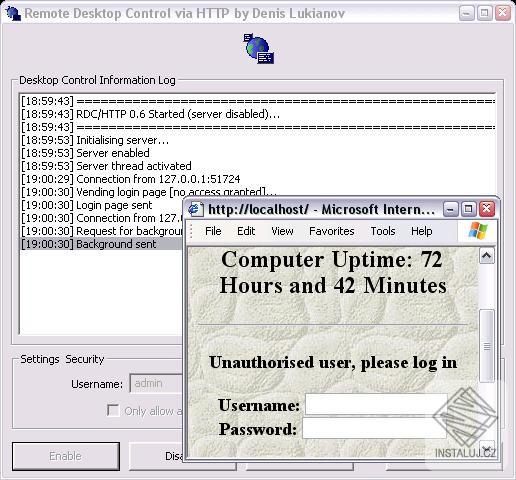Minimize the Remote Desktop Control window
The height and width of the screenshot is (480, 516).
pyautogui.click(x=466, y=13)
